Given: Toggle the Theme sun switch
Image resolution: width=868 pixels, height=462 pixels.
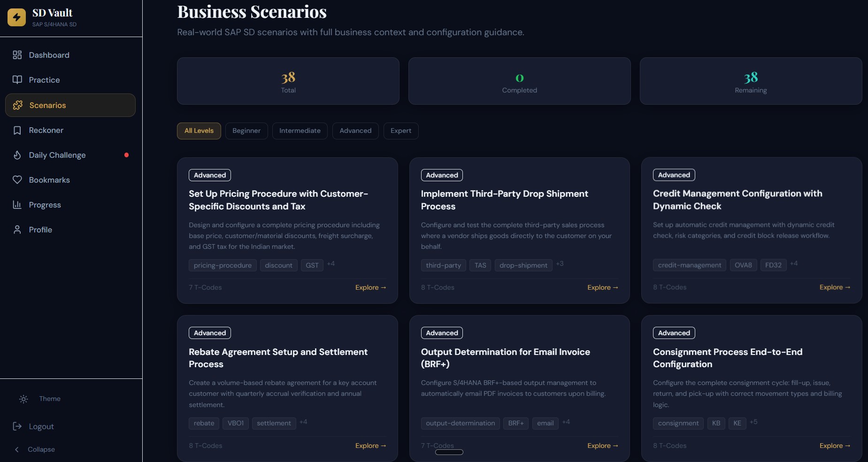Looking at the screenshot, I should coord(23,399).
